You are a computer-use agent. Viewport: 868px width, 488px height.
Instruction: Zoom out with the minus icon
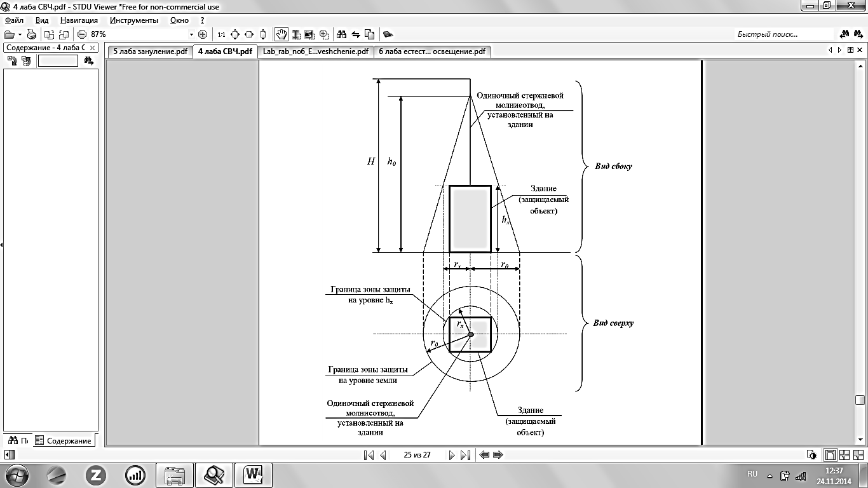(x=82, y=34)
